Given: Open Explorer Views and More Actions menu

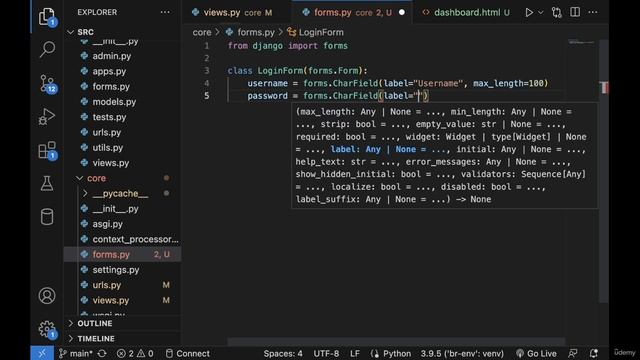Looking at the screenshot, I should [165, 12].
